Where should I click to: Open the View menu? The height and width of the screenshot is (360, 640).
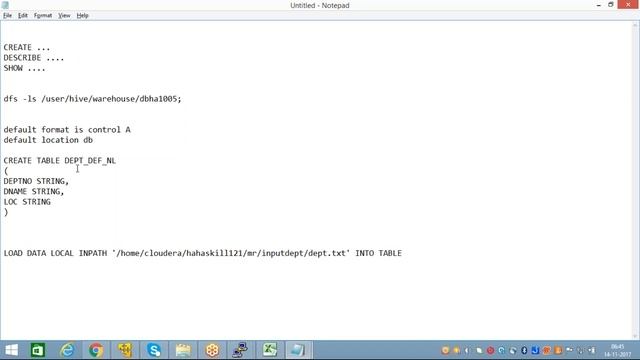[64, 16]
